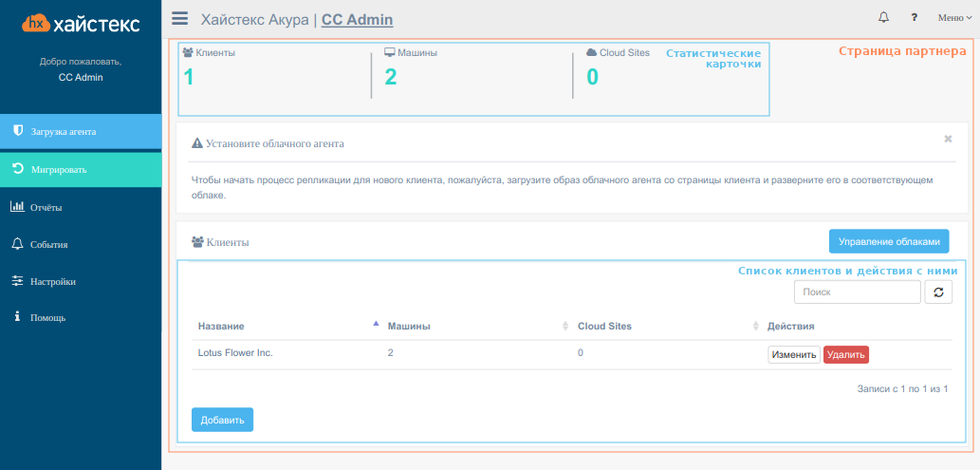This screenshot has height=470, width=980.
Task: Select Мигрировать in the sidebar
Action: pos(81,170)
